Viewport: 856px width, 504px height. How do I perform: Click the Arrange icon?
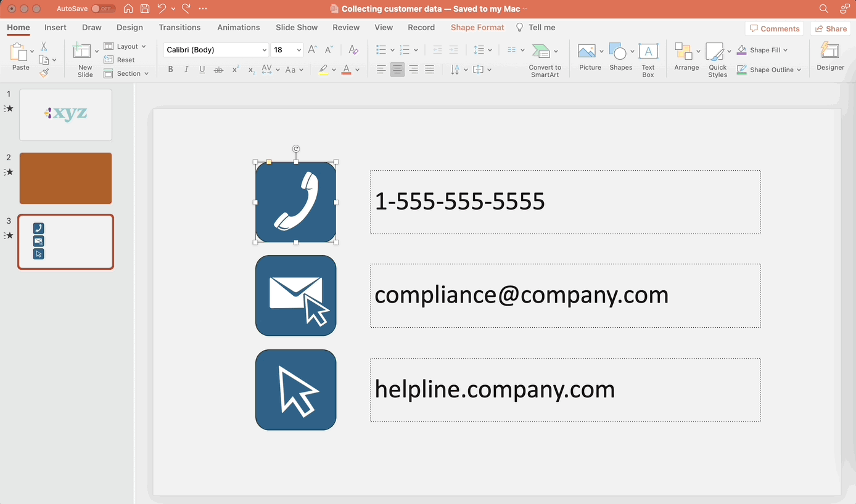686,59
